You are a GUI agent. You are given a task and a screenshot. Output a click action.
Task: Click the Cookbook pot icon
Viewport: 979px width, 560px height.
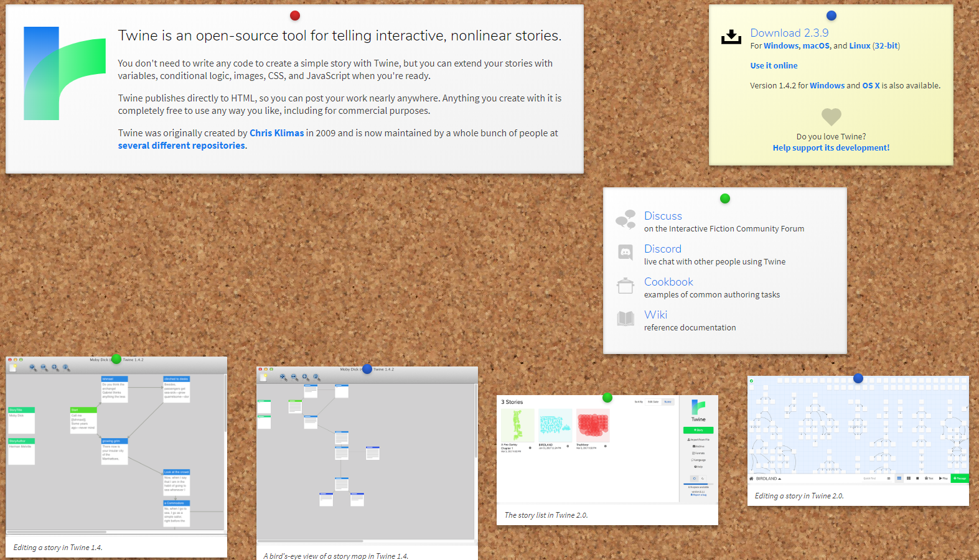pyautogui.click(x=625, y=286)
